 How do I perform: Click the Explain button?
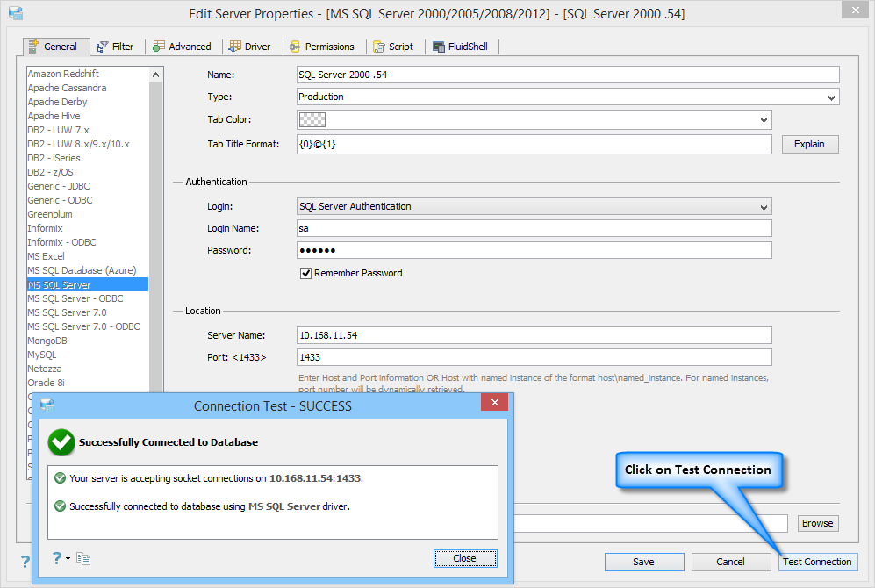coord(810,145)
